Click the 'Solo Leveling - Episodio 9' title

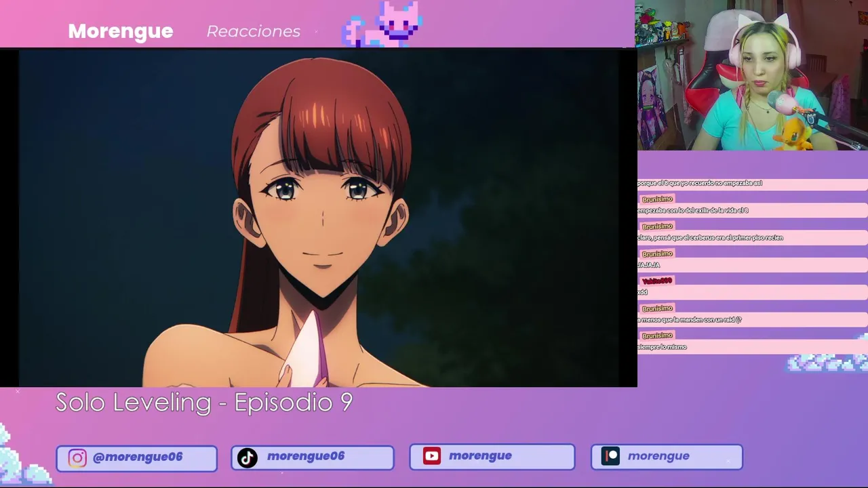204,403
